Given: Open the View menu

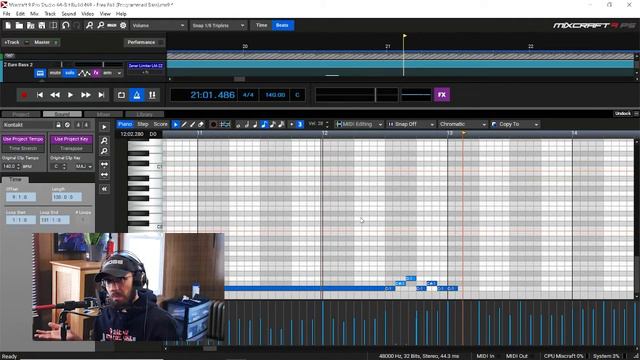Looking at the screenshot, I should (105, 14).
